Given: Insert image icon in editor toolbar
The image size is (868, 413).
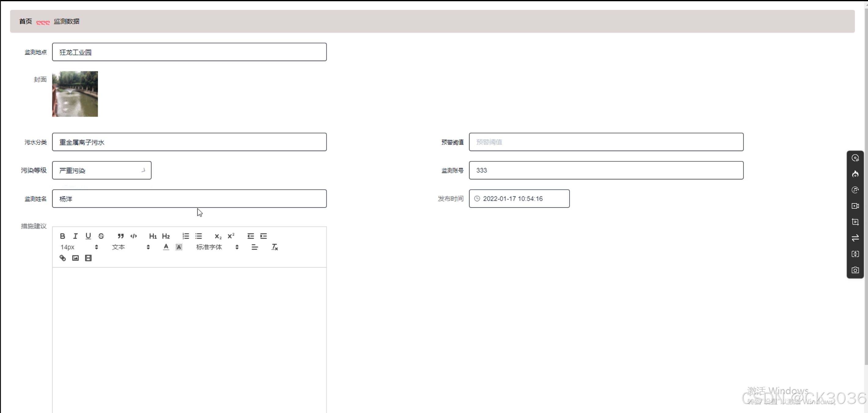Looking at the screenshot, I should [75, 258].
